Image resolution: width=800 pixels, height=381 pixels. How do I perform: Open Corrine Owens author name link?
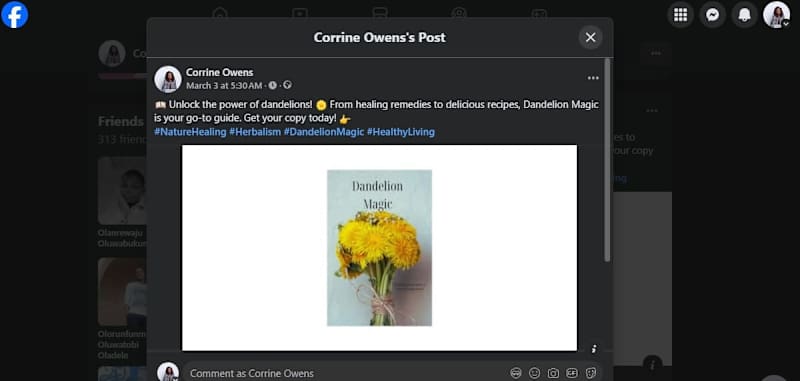tap(219, 72)
